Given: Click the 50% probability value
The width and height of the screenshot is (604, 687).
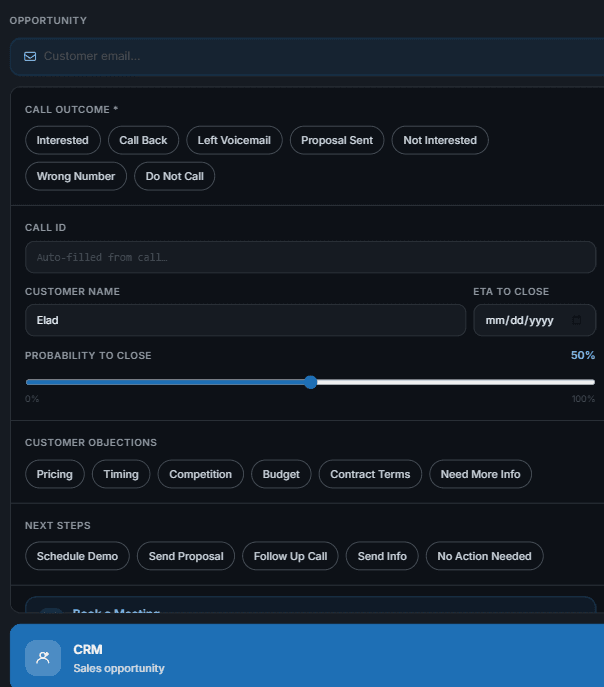Looking at the screenshot, I should (583, 355).
